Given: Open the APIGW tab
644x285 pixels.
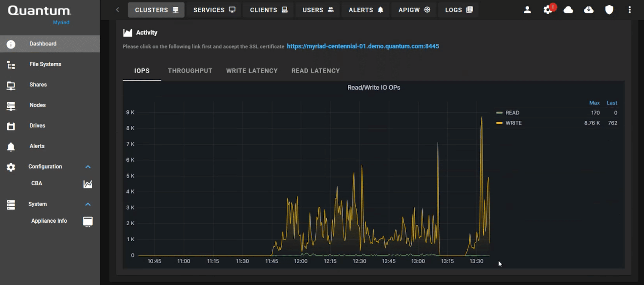Looking at the screenshot, I should 414,10.
